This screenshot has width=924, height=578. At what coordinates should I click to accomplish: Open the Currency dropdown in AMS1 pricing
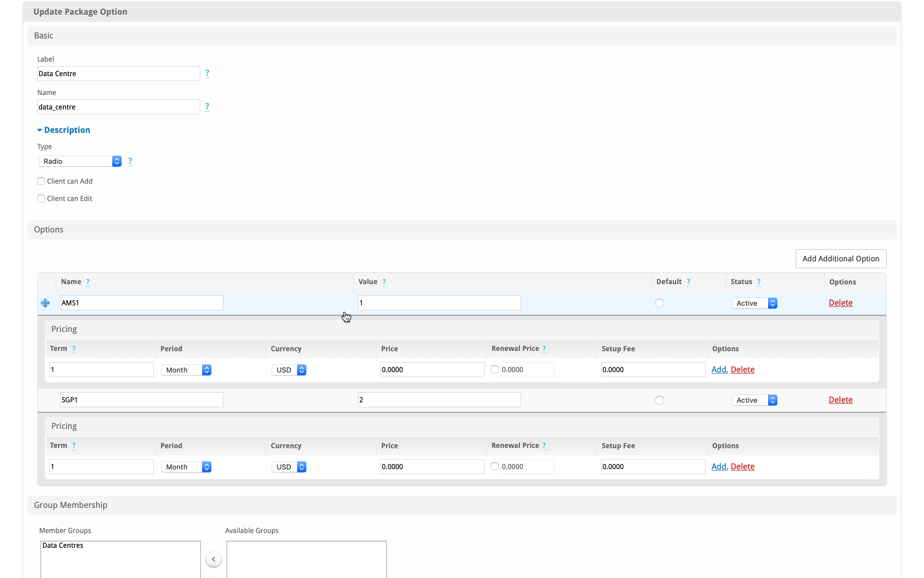click(289, 370)
